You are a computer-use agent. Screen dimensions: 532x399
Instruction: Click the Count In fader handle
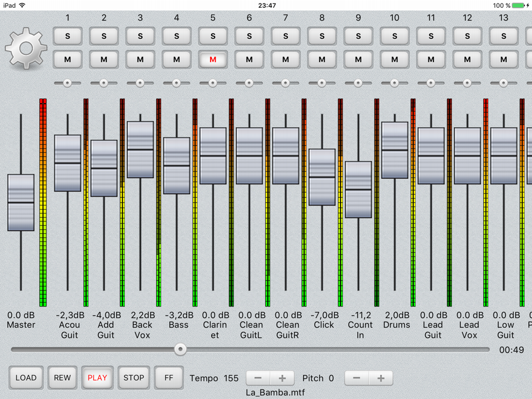pos(358,189)
